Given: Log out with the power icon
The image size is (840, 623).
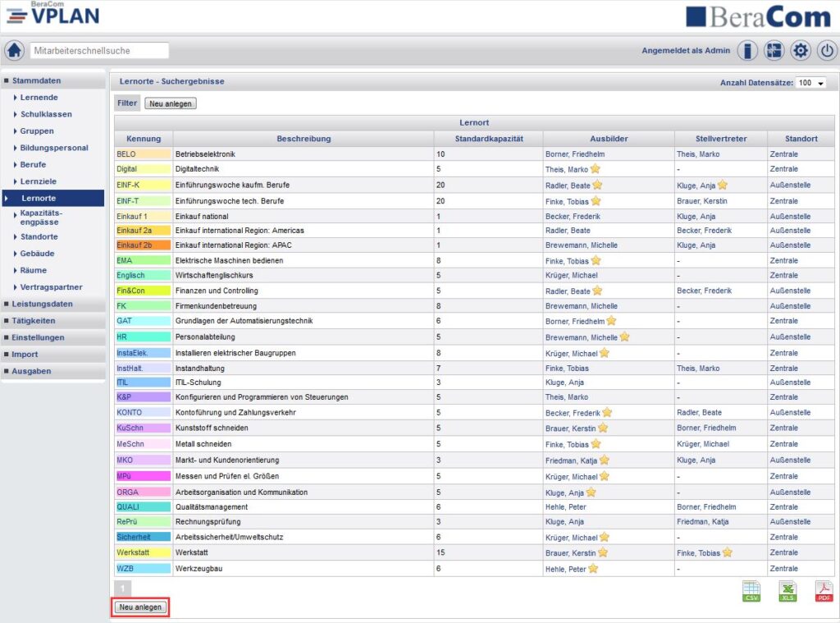Looking at the screenshot, I should 827,50.
